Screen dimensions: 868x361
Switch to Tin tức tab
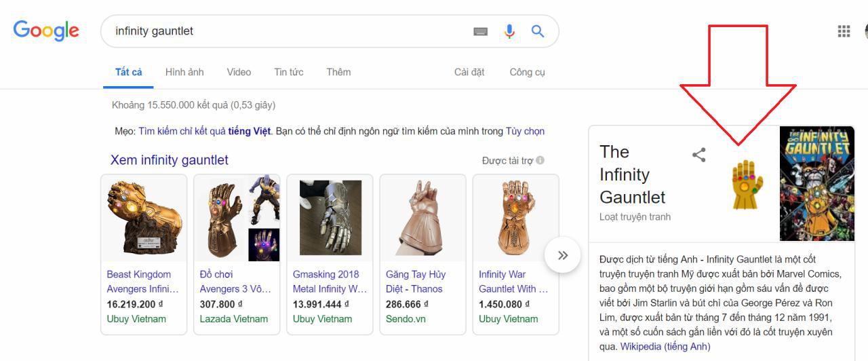pyautogui.click(x=289, y=72)
